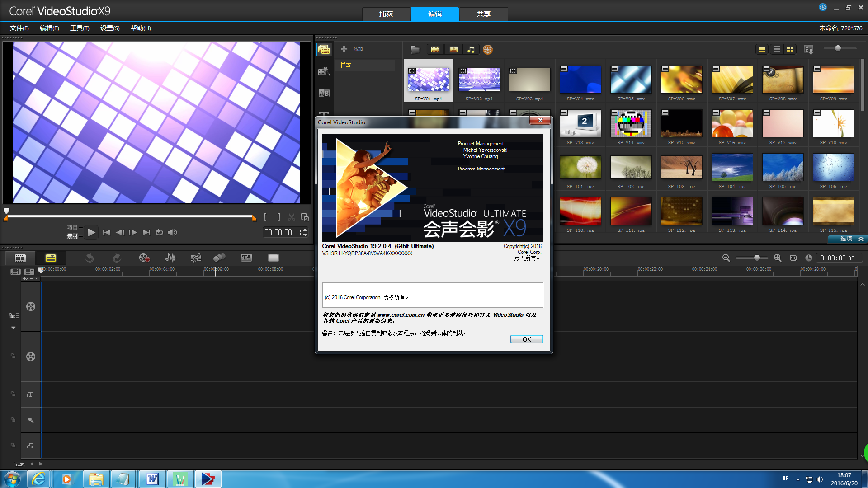Open the Instant Project panel icon

point(324,71)
